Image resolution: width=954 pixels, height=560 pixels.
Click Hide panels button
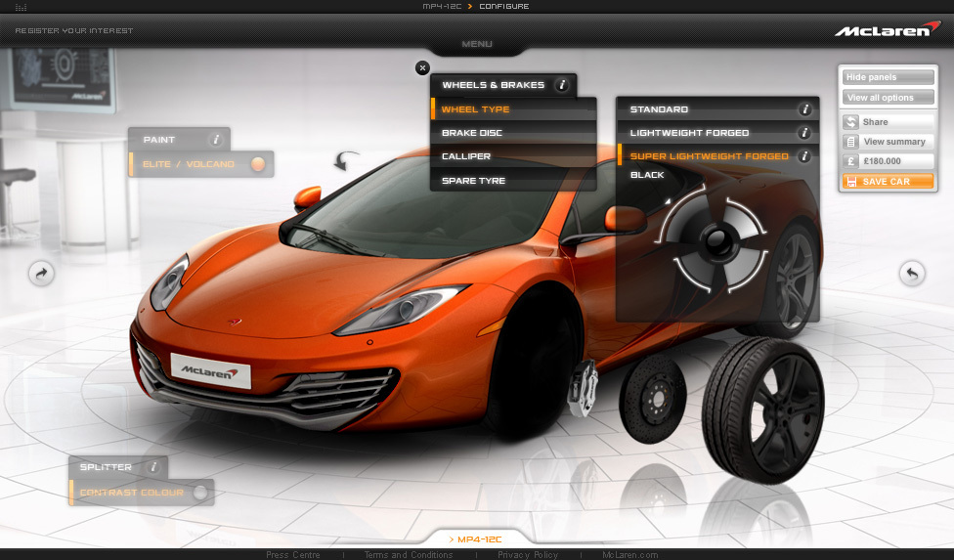point(889,77)
